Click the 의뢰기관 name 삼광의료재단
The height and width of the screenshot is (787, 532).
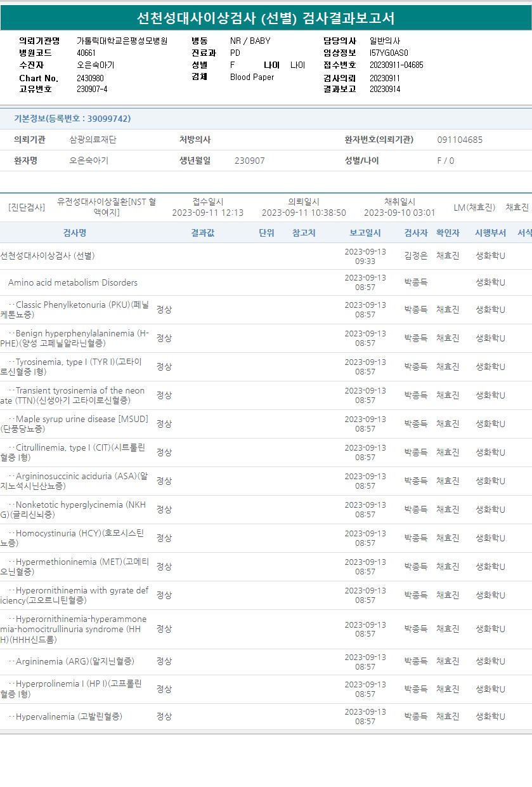(x=93, y=140)
